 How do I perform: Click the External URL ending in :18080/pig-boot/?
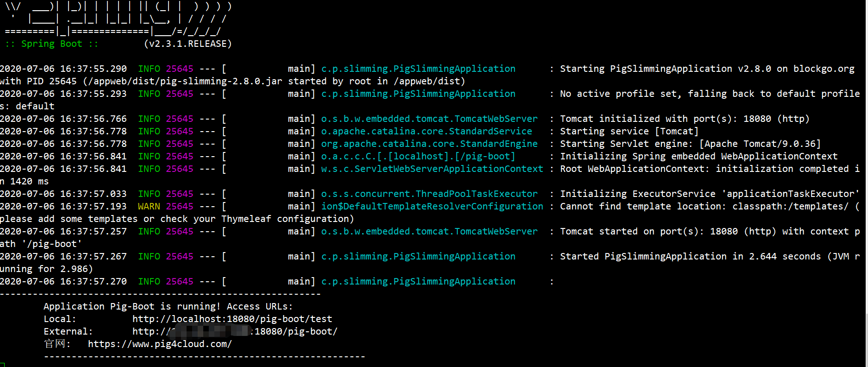pos(235,331)
